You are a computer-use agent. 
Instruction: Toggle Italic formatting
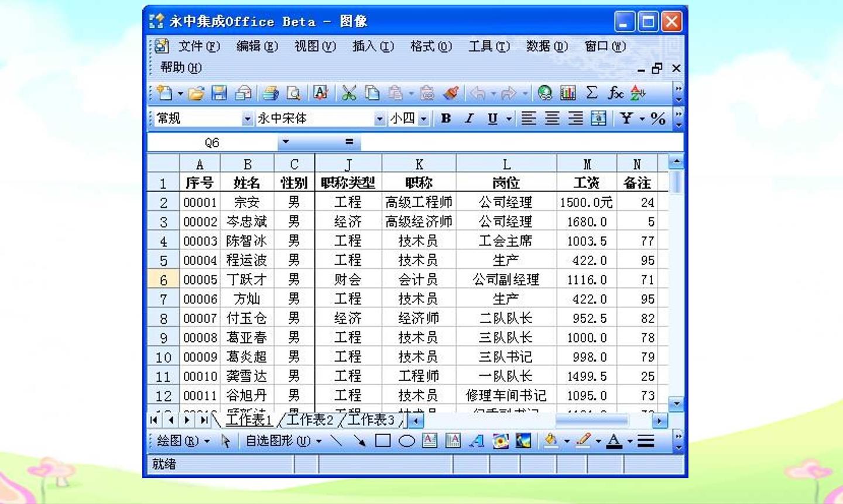click(469, 118)
